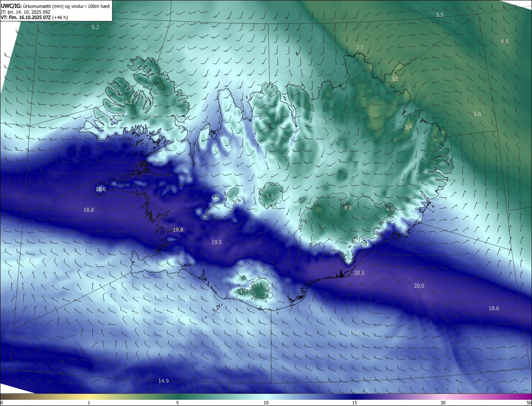Click the 3.2 precipitation value
Image resolution: width=532 pixels, height=406 pixels.
[x=395, y=79]
